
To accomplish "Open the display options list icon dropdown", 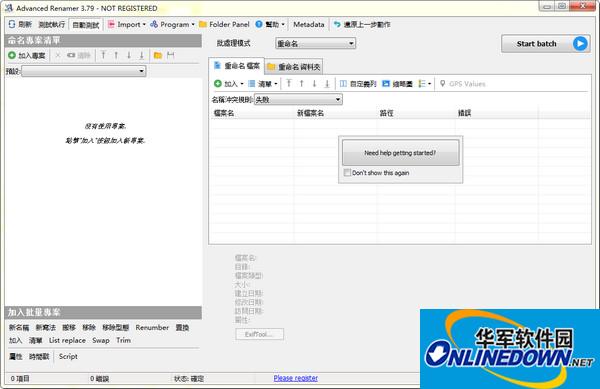I will tap(424, 84).
